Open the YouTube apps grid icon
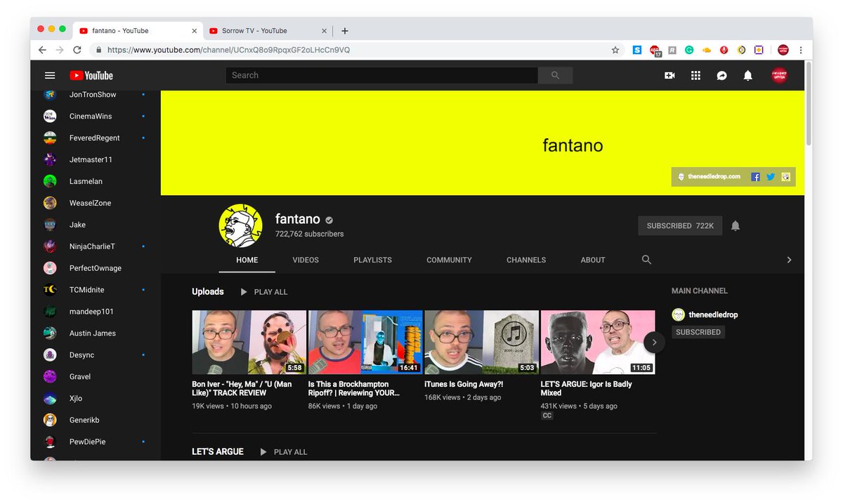 pyautogui.click(x=695, y=75)
